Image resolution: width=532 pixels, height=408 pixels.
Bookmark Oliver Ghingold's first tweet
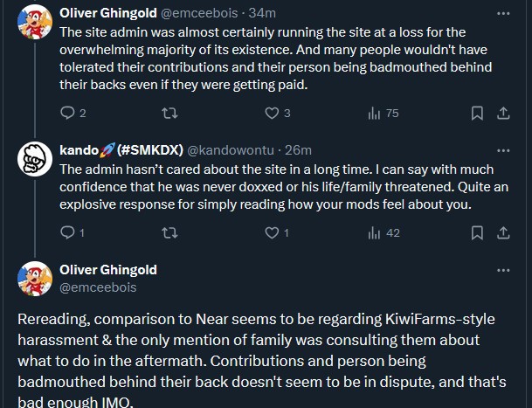tap(477, 113)
